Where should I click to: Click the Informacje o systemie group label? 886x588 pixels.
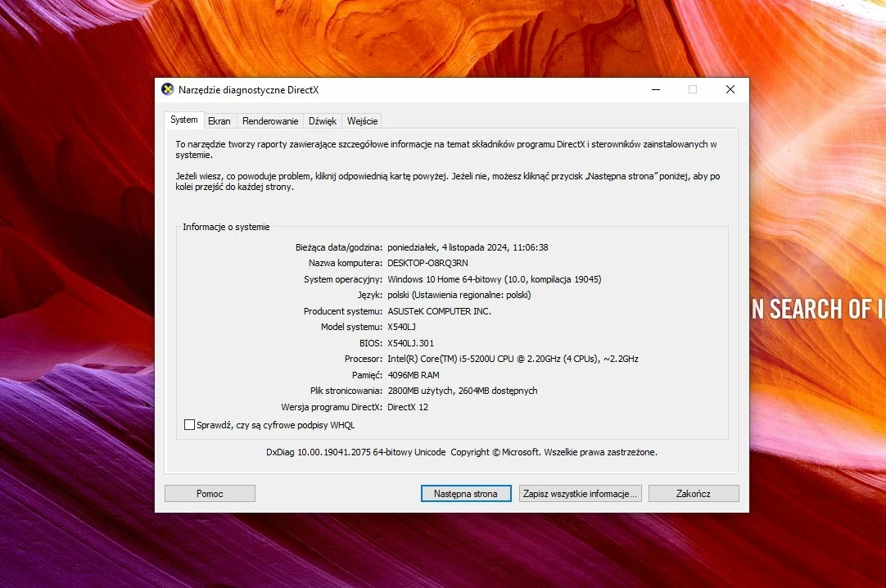(226, 227)
